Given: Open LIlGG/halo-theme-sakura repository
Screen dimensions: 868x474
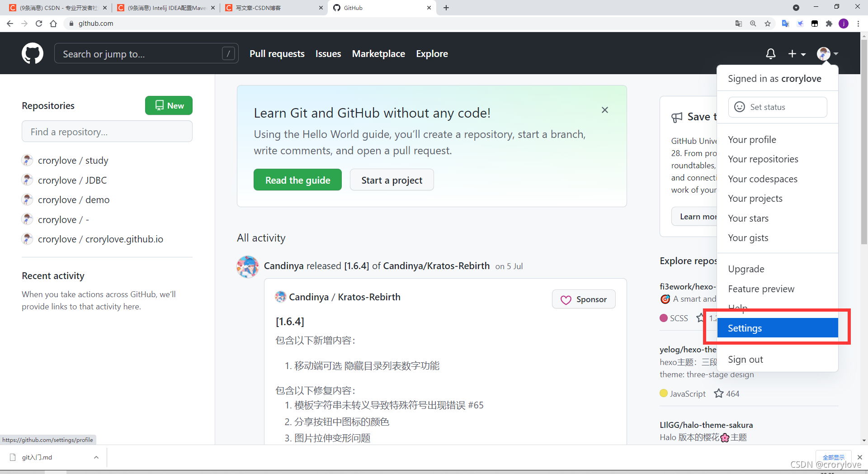Looking at the screenshot, I should [706, 425].
